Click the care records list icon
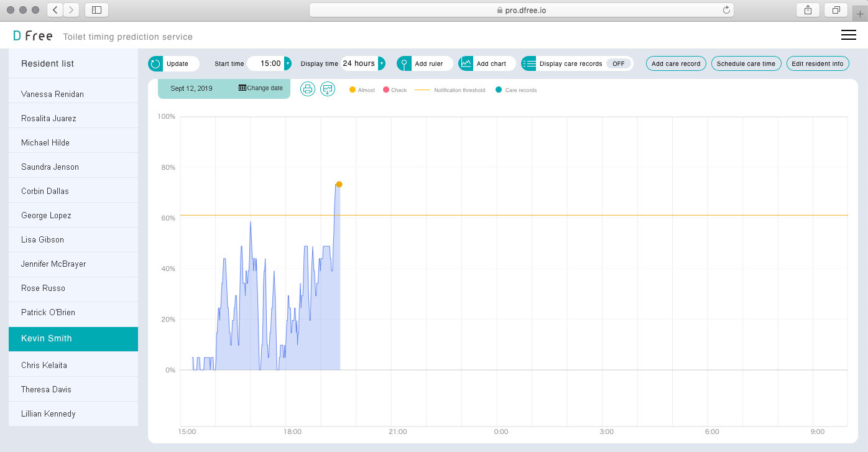This screenshot has width=868, height=452. 529,63
